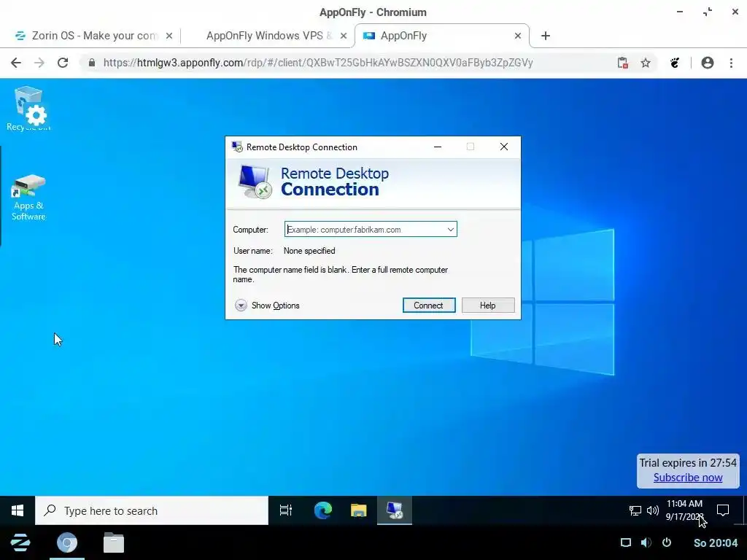Close the Zorin OS tab
Screen dimensions: 747x560
(169, 36)
